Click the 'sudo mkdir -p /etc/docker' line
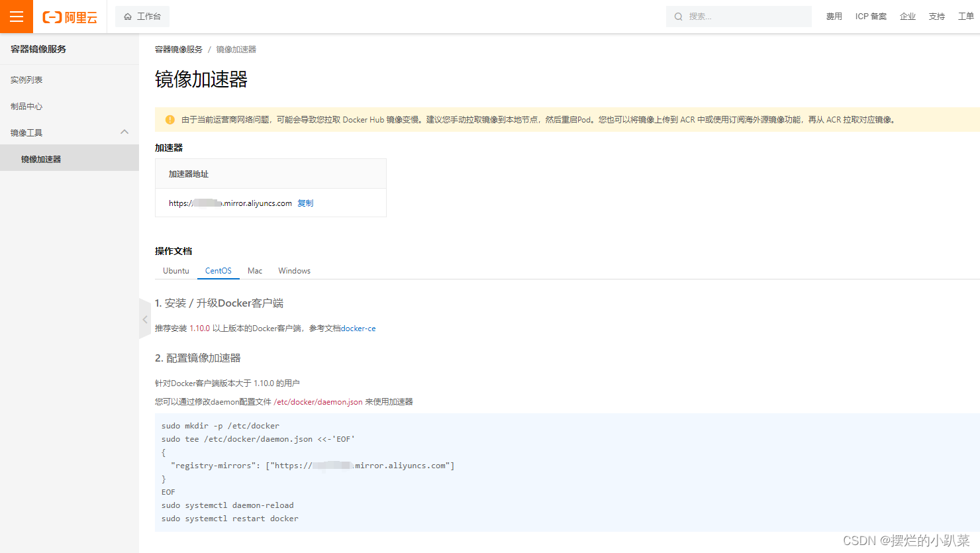 (220, 426)
